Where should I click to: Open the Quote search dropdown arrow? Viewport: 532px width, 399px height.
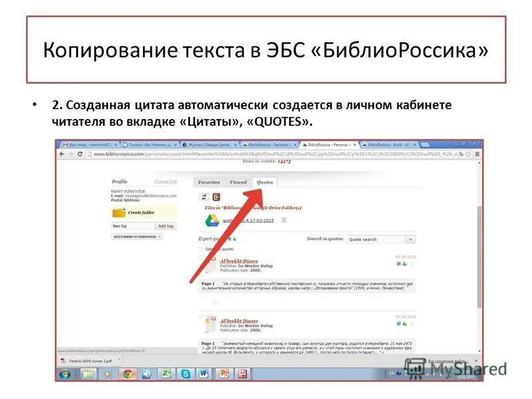(x=410, y=239)
